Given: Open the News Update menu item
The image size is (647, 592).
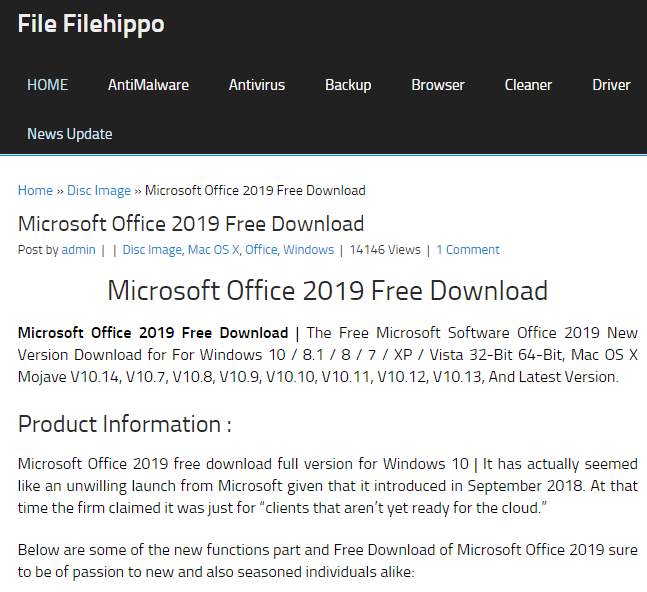Looking at the screenshot, I should coord(69,134).
